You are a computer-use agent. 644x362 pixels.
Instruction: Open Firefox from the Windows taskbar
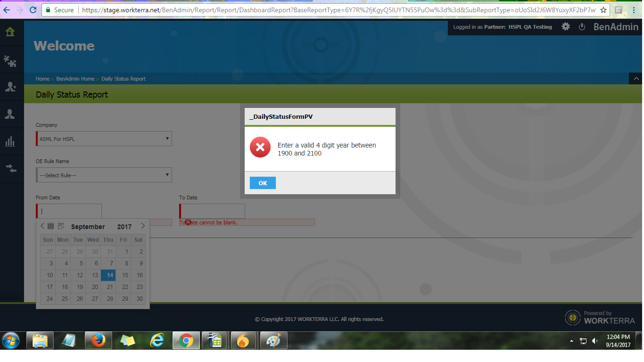click(98, 340)
